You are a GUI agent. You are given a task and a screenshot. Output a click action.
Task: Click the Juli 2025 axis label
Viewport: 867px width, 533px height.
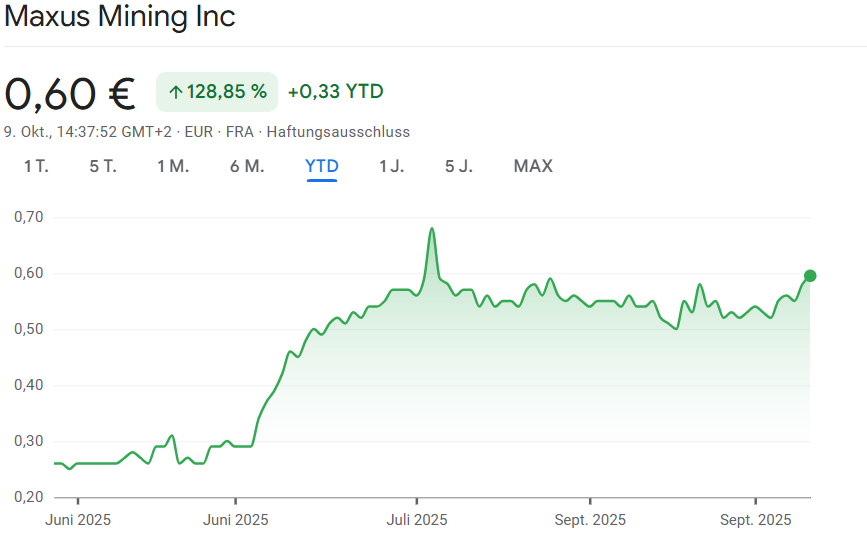point(417,519)
